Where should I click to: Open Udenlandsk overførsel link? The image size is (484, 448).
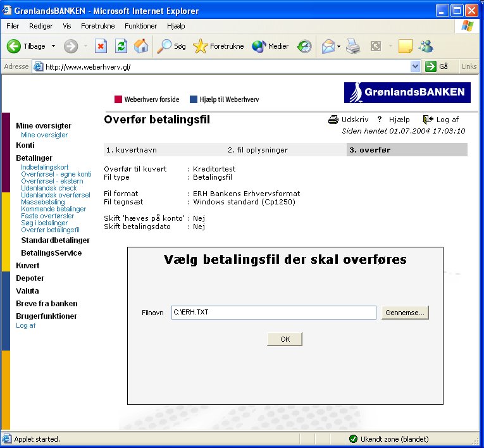[x=56, y=195]
